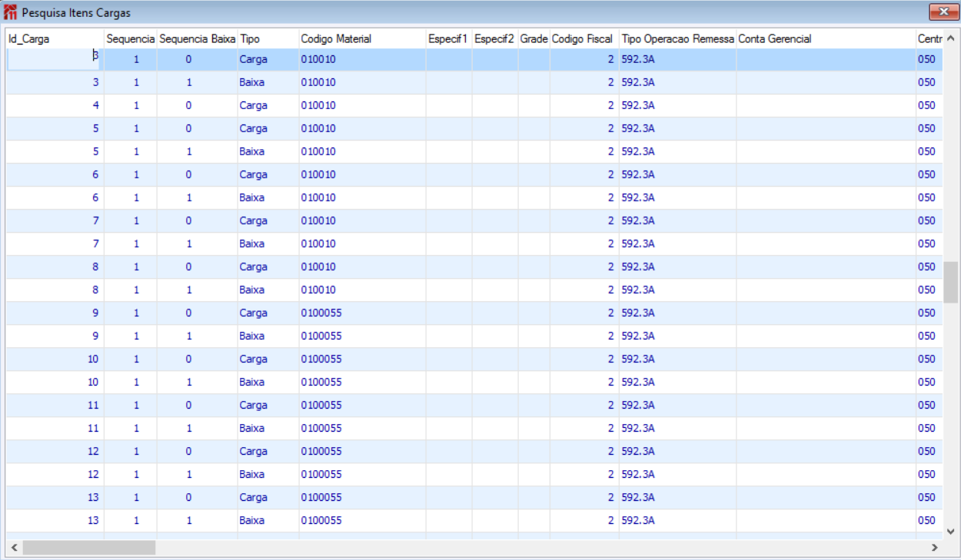Select the Carga cell in the Id_Carga 10 row
The height and width of the screenshot is (560, 961).
coord(268,359)
